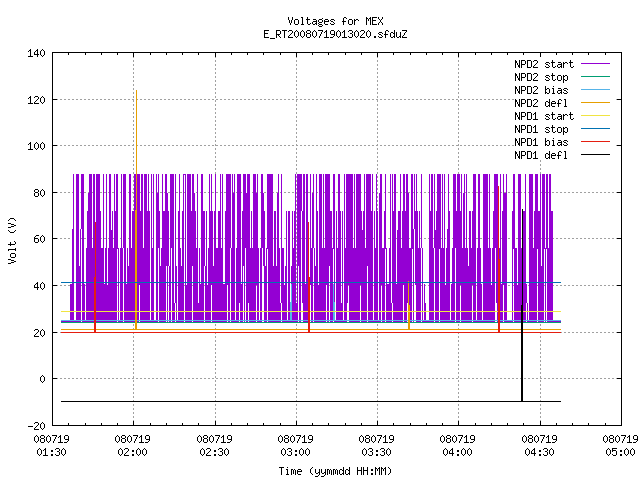Screen dimensions: 640x480
Task: Click the 'NPD1 bias' legend label
Action: coord(541,142)
